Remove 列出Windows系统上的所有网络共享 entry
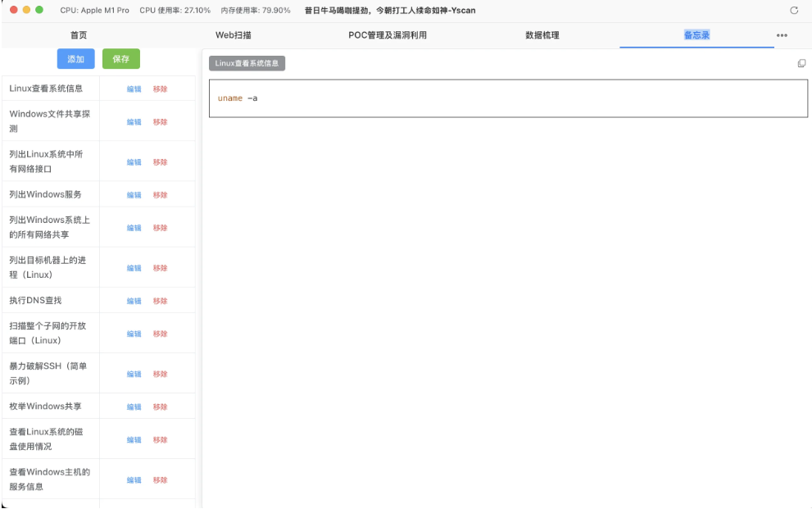This screenshot has width=812, height=509. (x=160, y=228)
